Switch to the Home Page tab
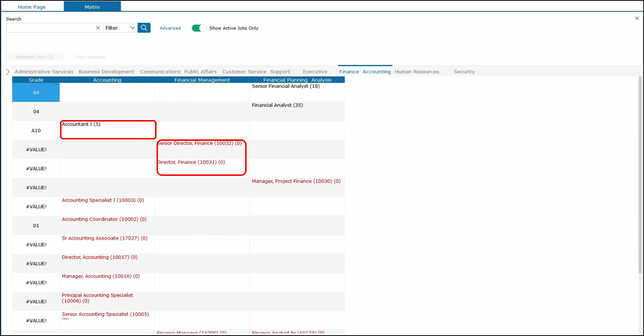The height and width of the screenshot is (336, 644). 34,6
